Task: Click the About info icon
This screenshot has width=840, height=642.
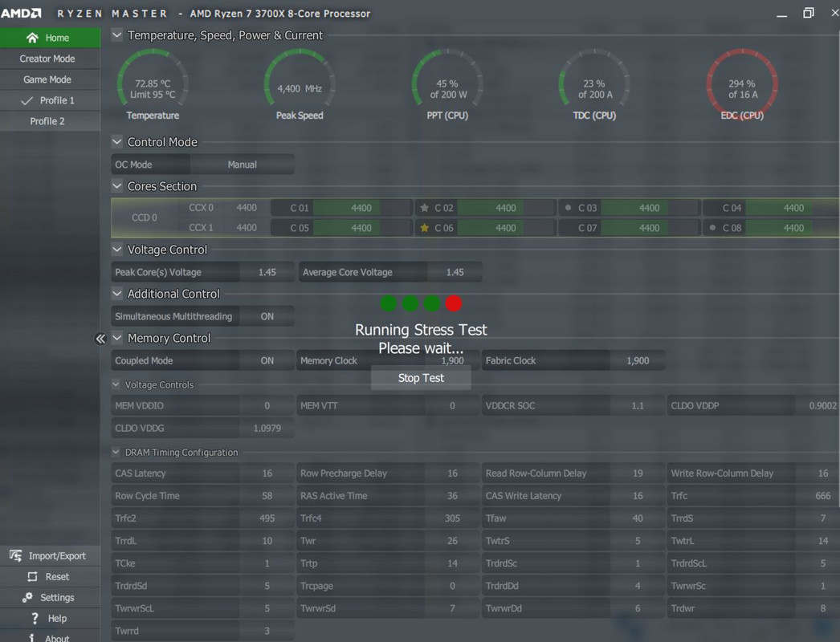Action: coord(31,638)
